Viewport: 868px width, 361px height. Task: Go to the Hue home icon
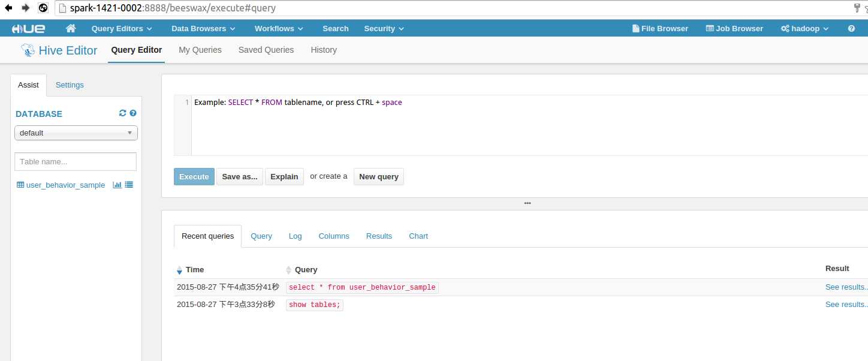pyautogui.click(x=71, y=28)
